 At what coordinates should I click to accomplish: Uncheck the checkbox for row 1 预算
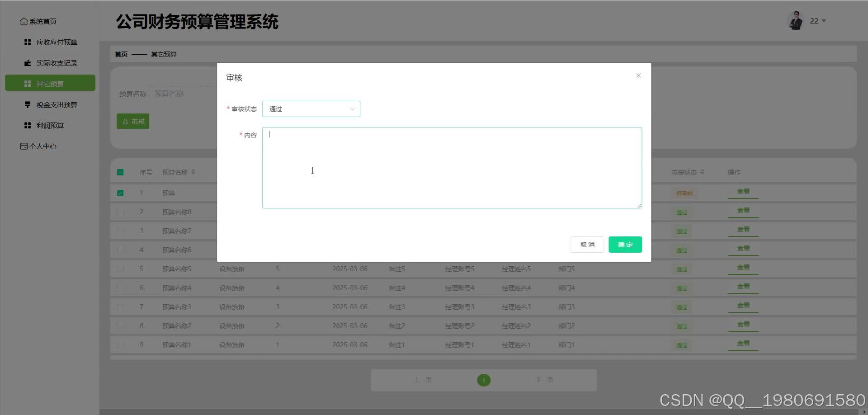pyautogui.click(x=120, y=193)
